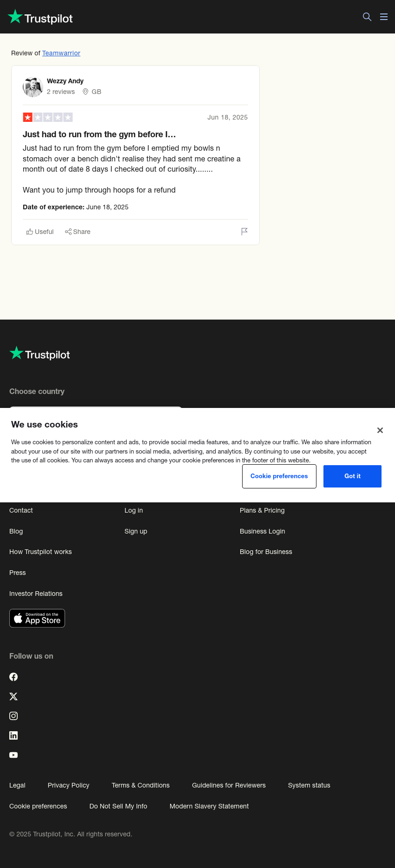Open the hamburger menu icon
395x868 pixels.
tap(384, 17)
